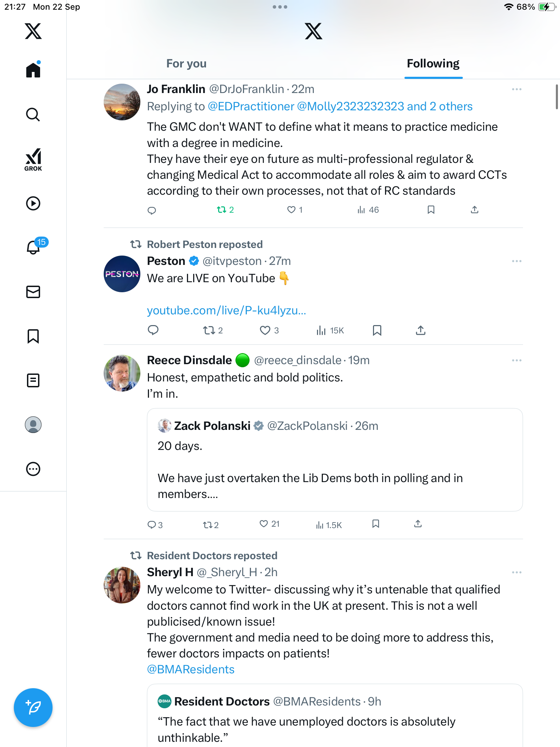
Task: Open Search in the sidebar
Action: point(33,115)
